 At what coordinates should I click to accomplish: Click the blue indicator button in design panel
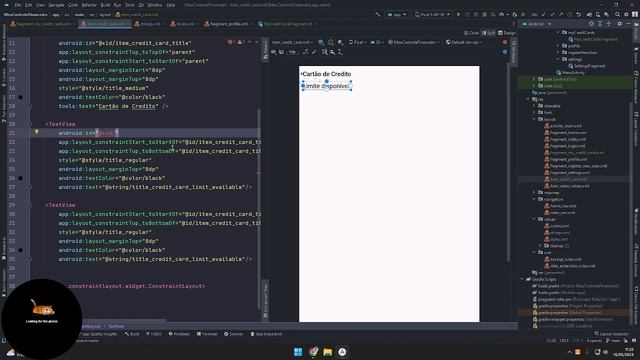[x=505, y=52]
